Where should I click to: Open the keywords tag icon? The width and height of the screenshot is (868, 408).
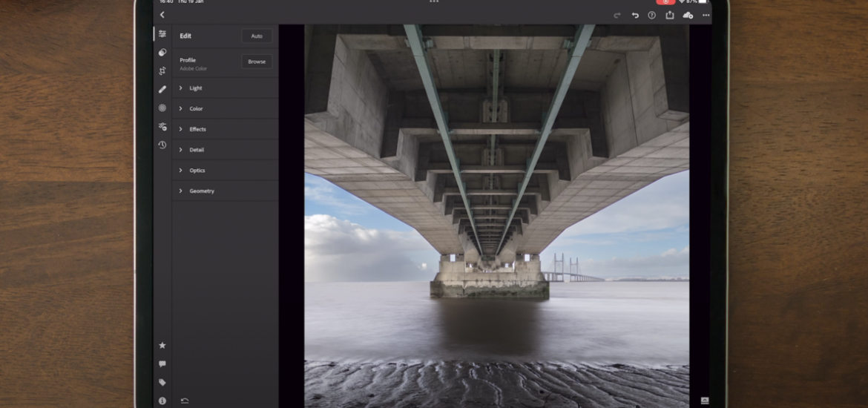162,382
